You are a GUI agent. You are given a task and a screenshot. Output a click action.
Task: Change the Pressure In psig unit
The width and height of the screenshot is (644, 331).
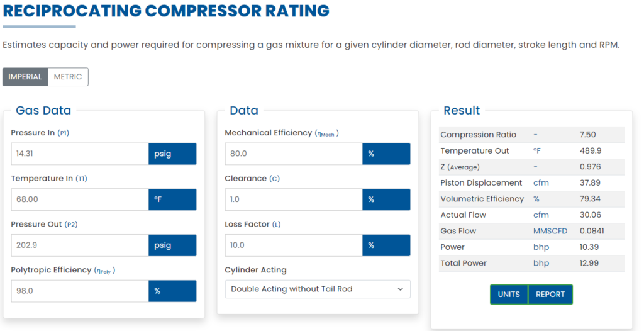(172, 154)
